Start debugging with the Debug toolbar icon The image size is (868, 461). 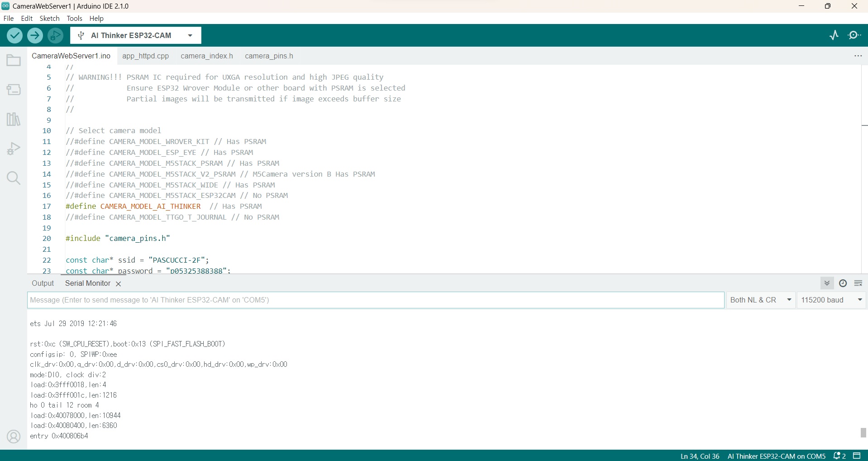pos(56,35)
